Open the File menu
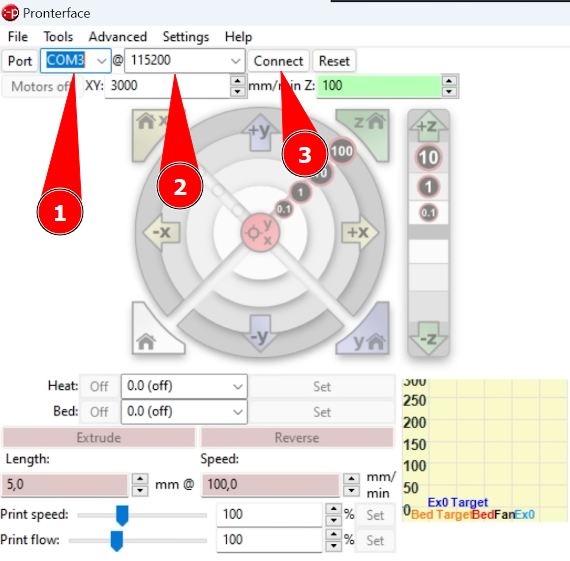 click(18, 37)
